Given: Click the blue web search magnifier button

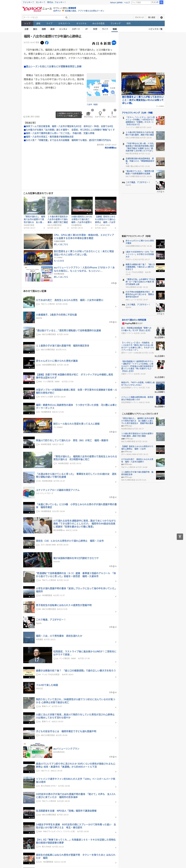Looking at the screenshot, I should [x=161, y=2].
